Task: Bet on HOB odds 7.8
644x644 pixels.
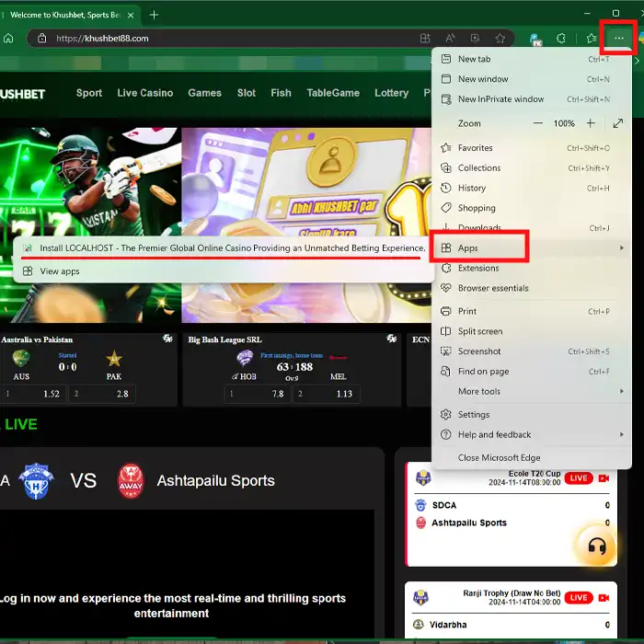Action: [258, 394]
